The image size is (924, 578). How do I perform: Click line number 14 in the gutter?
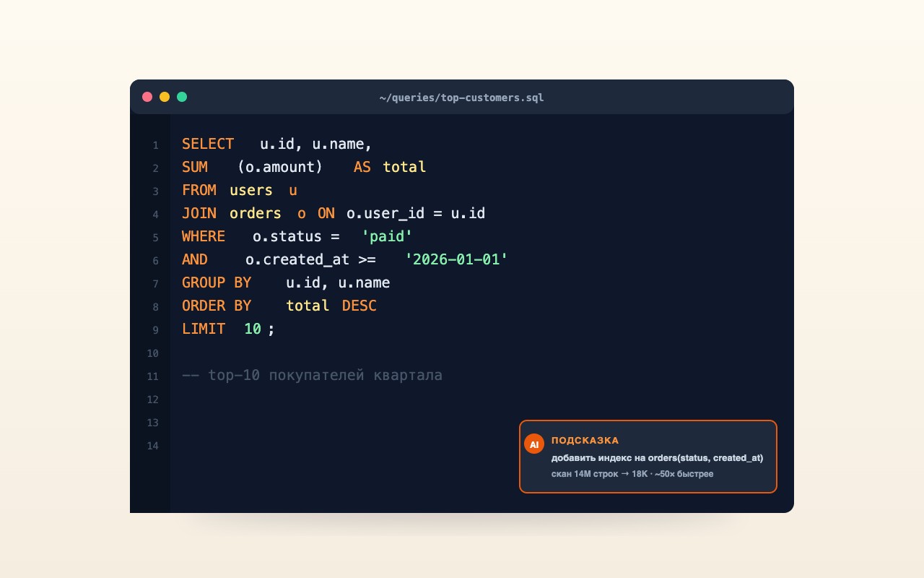pos(152,446)
